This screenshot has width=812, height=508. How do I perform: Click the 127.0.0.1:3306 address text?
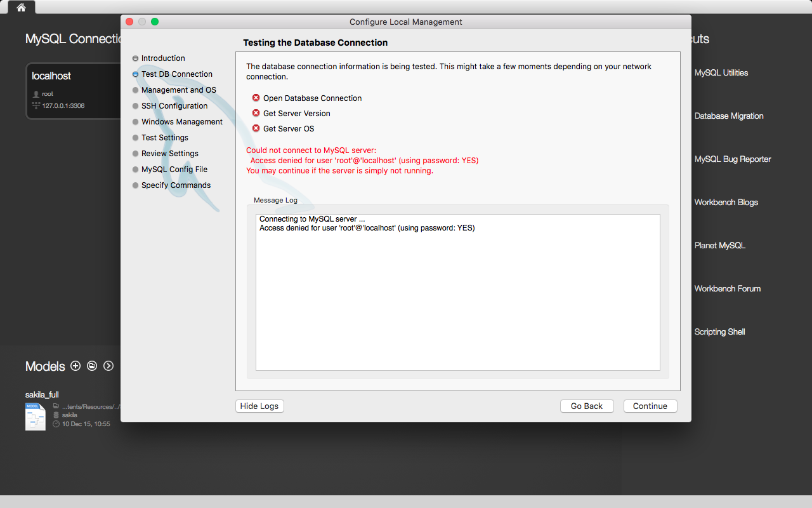(x=63, y=105)
